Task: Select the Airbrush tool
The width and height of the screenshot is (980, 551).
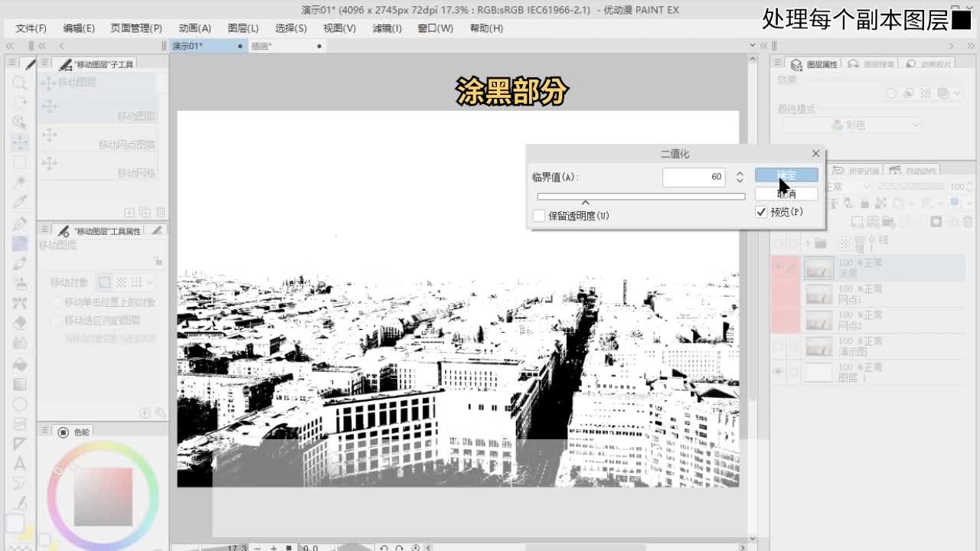Action: click(20, 283)
